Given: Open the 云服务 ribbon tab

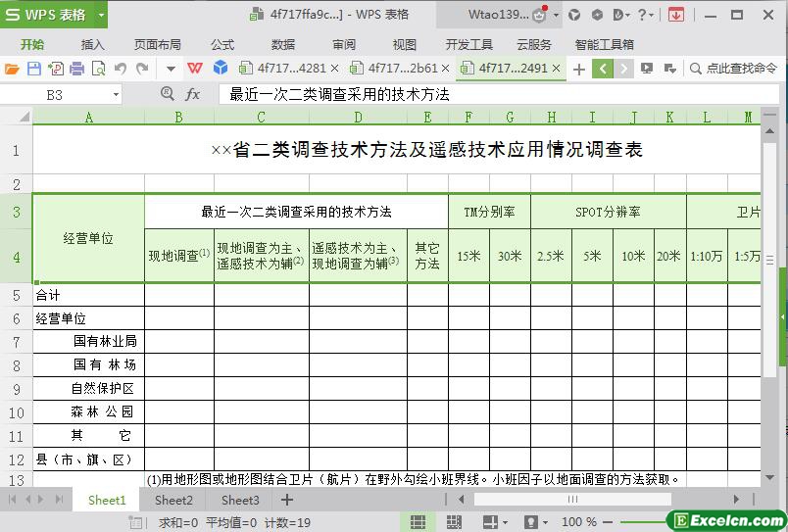Looking at the screenshot, I should pos(534,45).
